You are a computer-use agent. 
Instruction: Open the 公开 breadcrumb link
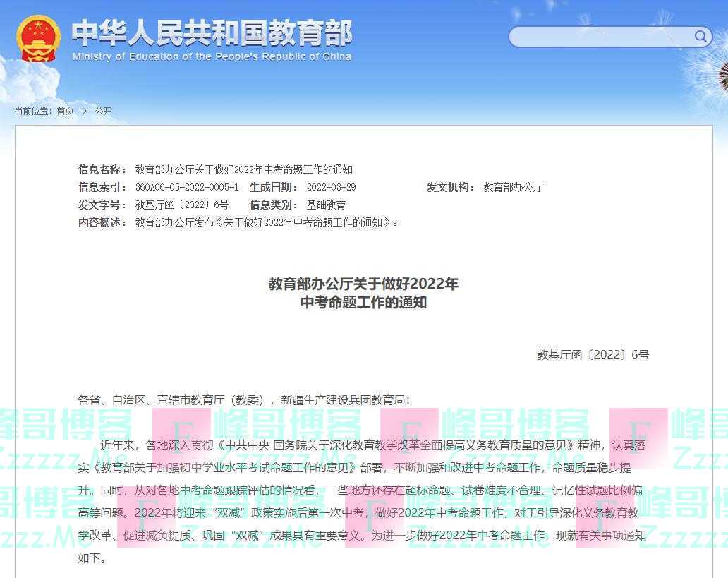(103, 111)
